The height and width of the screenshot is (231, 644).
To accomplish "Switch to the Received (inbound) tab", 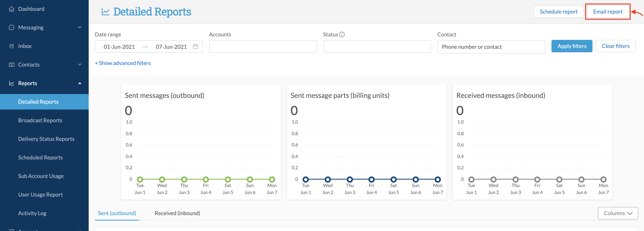I will 177,213.
